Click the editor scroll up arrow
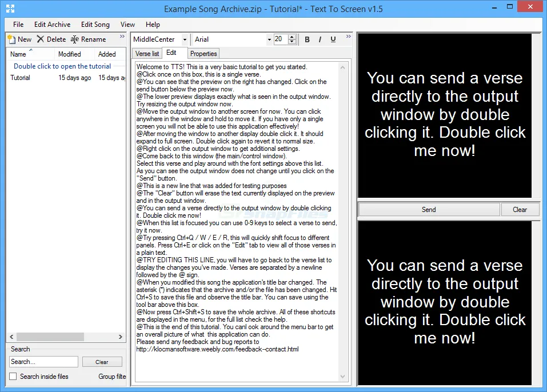The height and width of the screenshot is (392, 547). pos(342,67)
